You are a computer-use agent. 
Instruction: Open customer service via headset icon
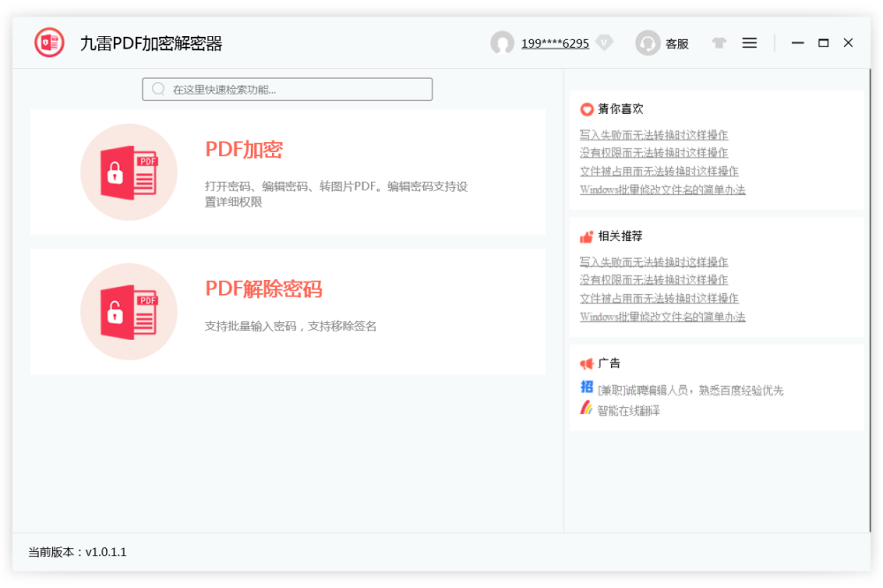[x=647, y=43]
